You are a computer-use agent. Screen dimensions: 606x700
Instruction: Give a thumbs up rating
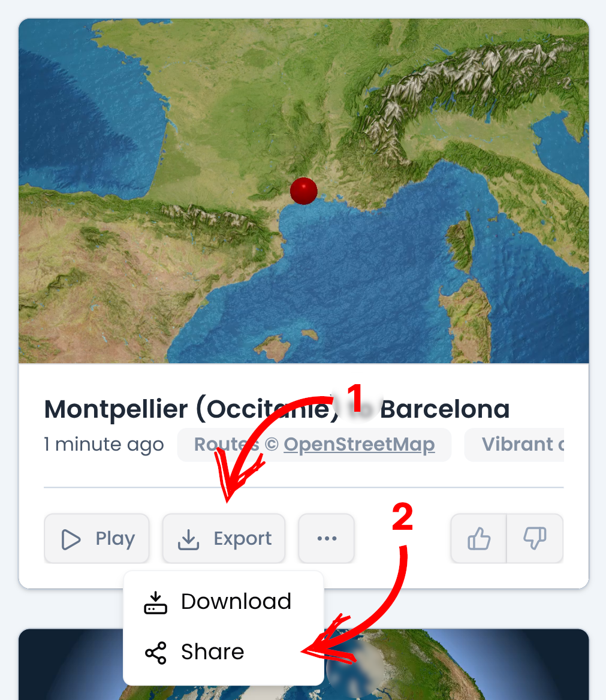click(x=479, y=538)
